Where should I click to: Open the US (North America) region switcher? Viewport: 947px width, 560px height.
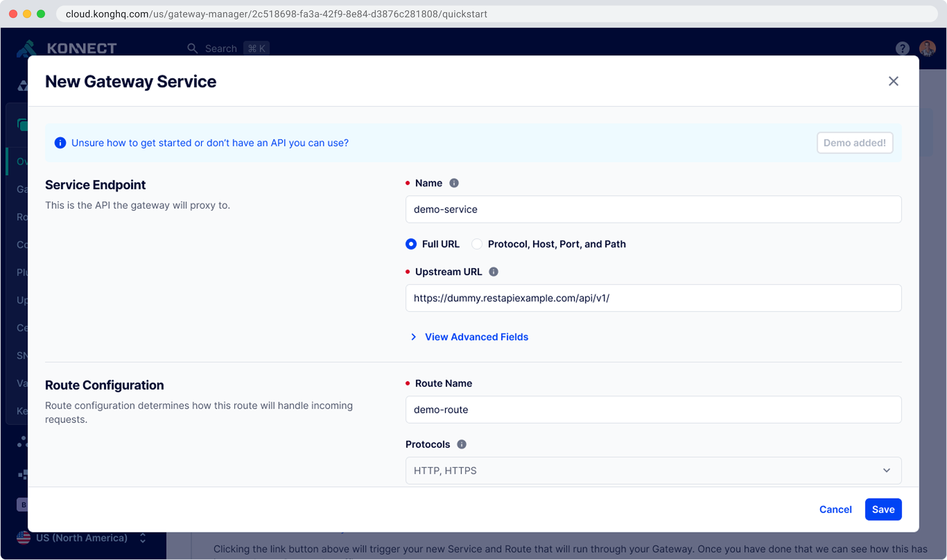[x=81, y=538]
